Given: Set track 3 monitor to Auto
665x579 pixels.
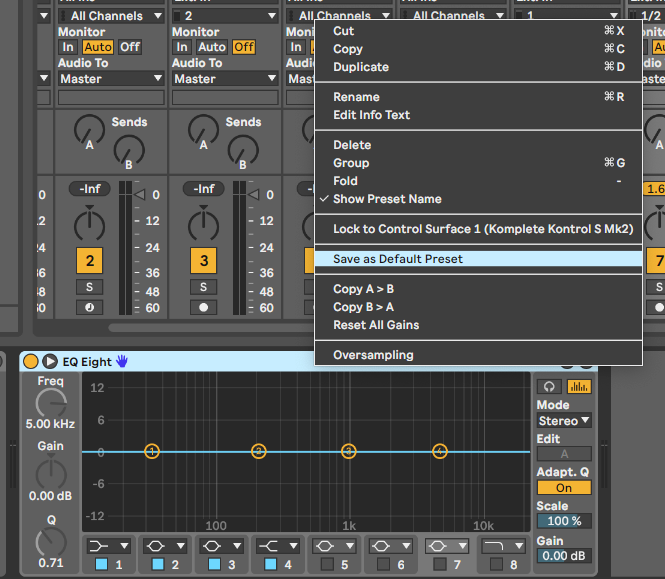Looking at the screenshot, I should (212, 47).
